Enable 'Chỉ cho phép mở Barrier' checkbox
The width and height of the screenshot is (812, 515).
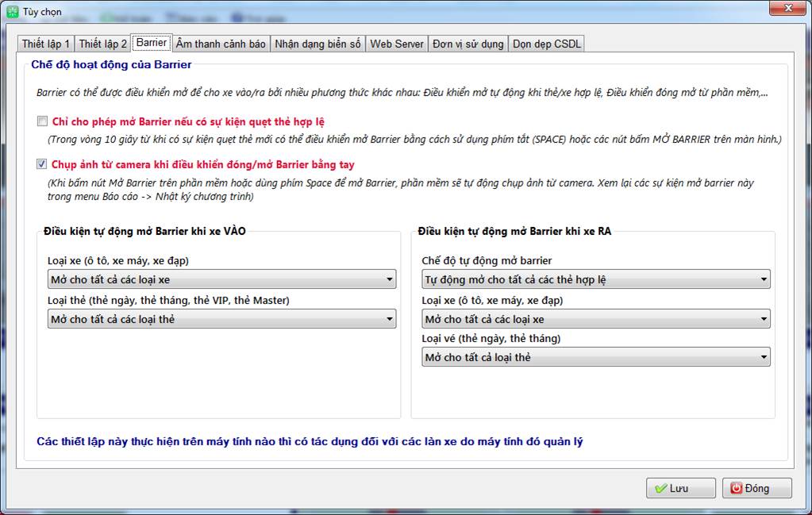(x=42, y=122)
